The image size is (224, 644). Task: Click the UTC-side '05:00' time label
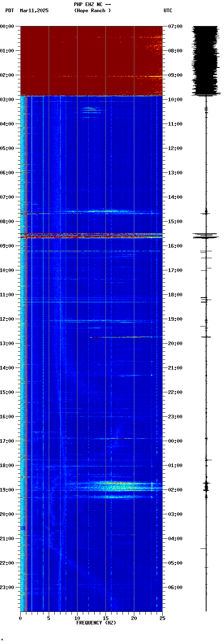click(x=175, y=563)
